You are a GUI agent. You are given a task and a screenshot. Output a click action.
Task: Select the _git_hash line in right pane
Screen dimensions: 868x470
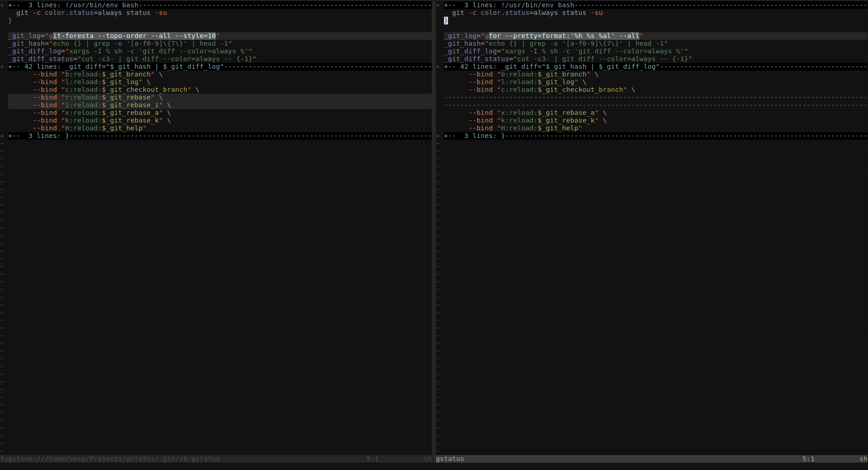tap(556, 43)
